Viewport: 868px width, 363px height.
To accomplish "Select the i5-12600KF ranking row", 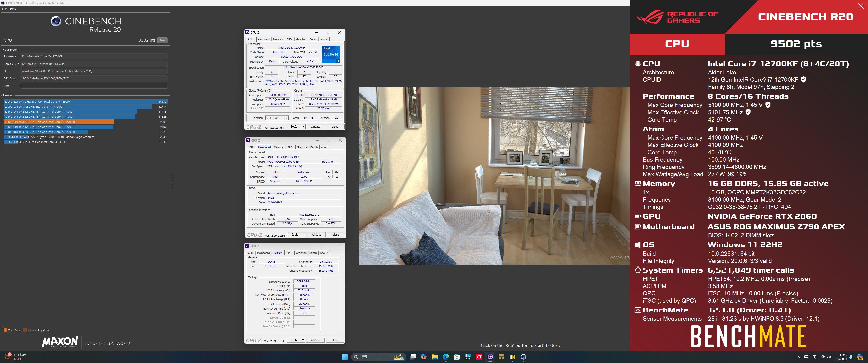I will [85, 132].
